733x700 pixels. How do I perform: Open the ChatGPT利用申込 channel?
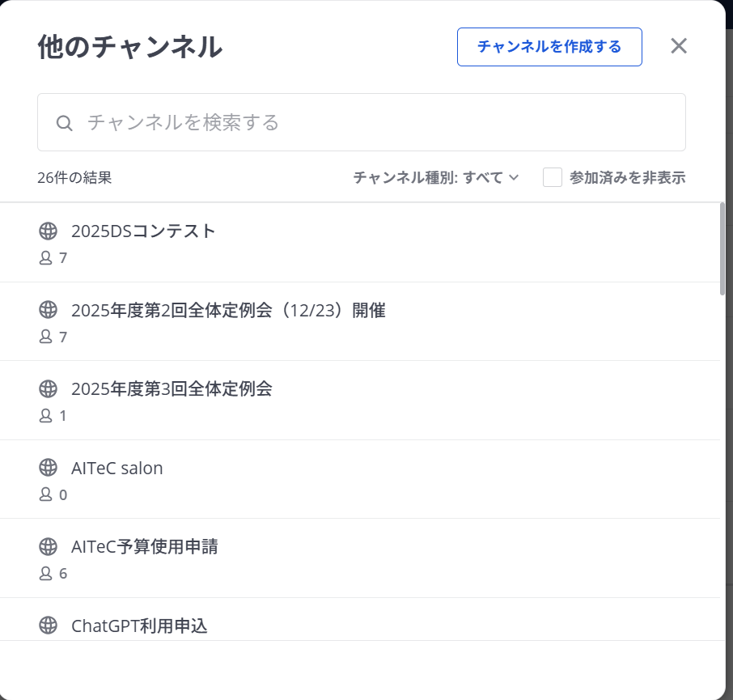click(139, 626)
